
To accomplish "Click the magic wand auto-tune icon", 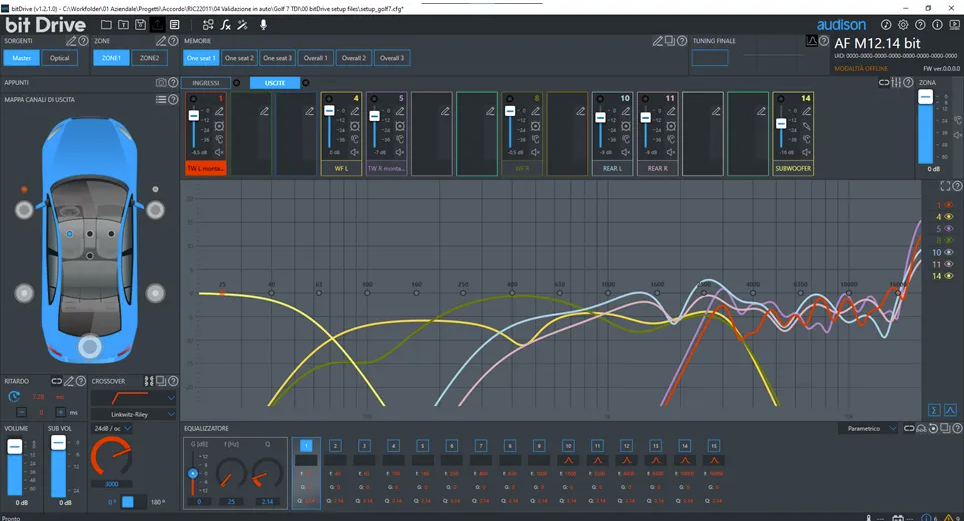I will [243, 25].
